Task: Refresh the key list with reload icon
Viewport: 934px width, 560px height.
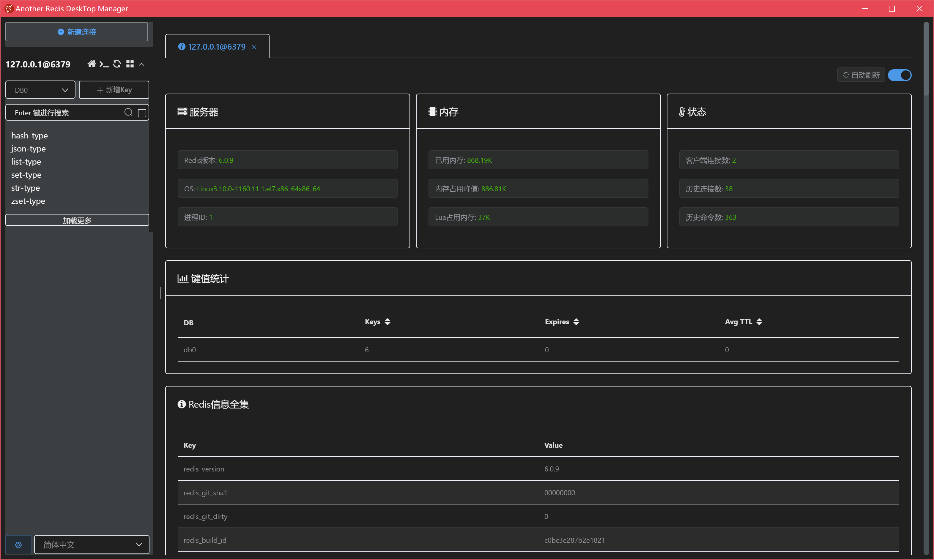Action: pyautogui.click(x=117, y=64)
